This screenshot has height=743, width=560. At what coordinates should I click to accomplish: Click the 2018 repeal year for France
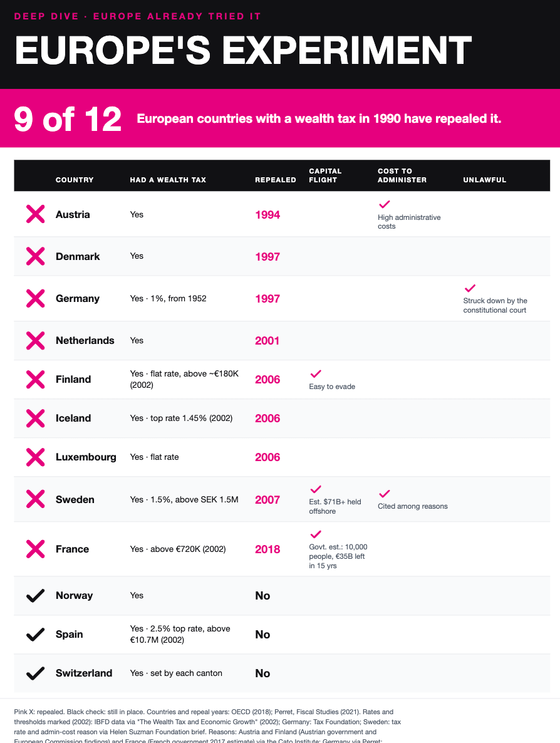[267, 549]
